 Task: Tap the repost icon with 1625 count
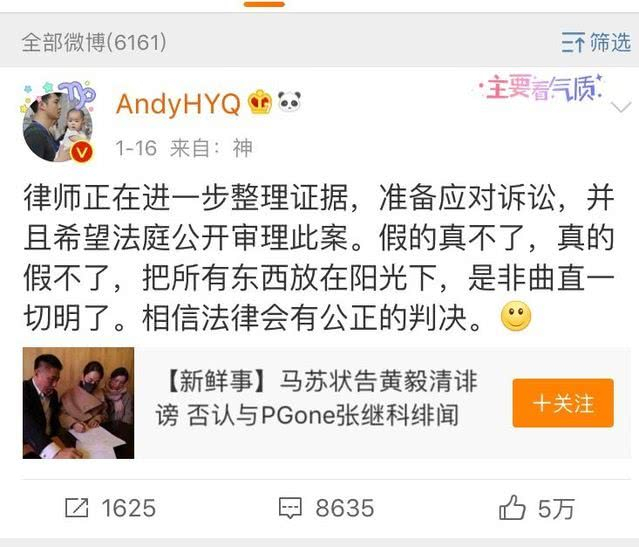pos(77,508)
